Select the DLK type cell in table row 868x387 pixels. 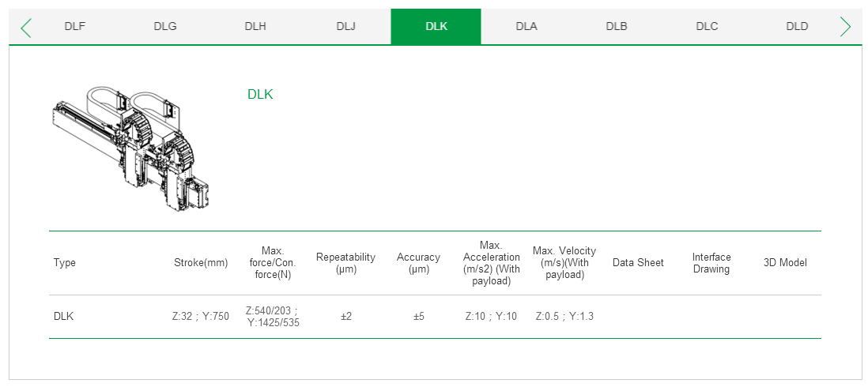[64, 317]
